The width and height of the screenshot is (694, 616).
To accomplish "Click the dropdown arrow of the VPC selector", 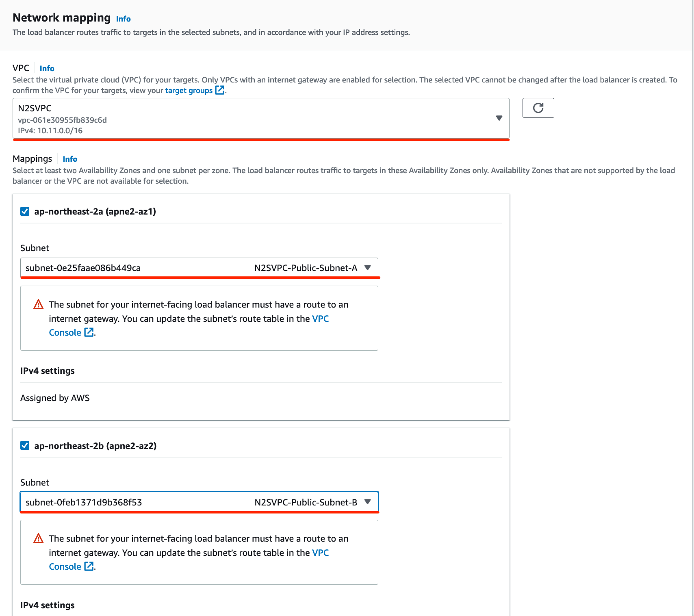I will tap(499, 118).
